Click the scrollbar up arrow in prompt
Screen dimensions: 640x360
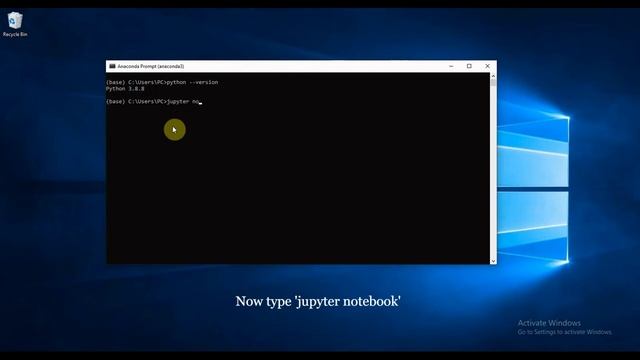click(493, 76)
